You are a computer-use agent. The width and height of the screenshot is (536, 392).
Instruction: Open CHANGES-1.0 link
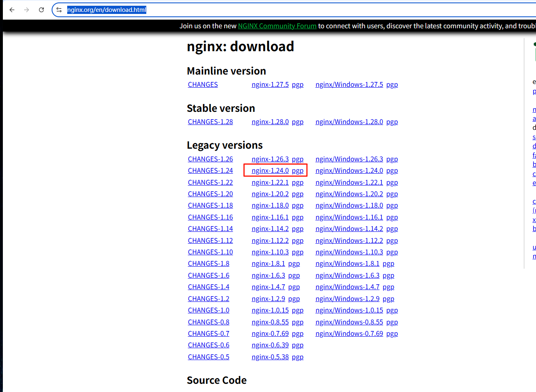[209, 310]
